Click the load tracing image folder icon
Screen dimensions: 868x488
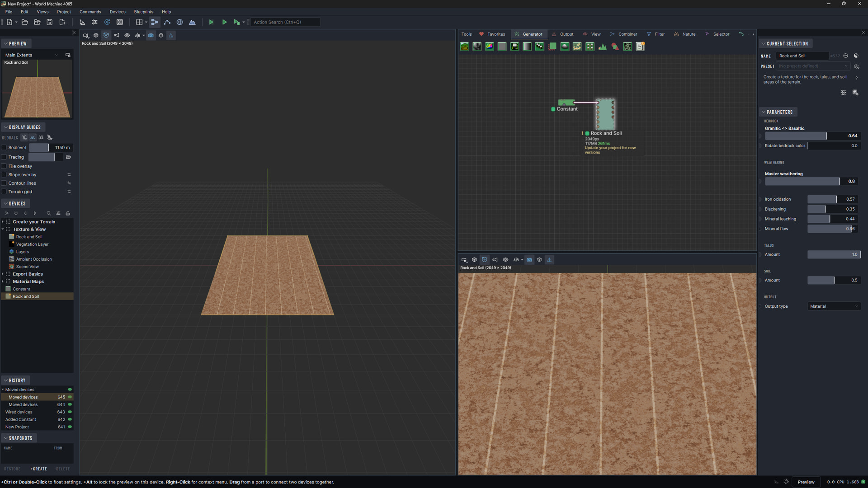(x=69, y=157)
